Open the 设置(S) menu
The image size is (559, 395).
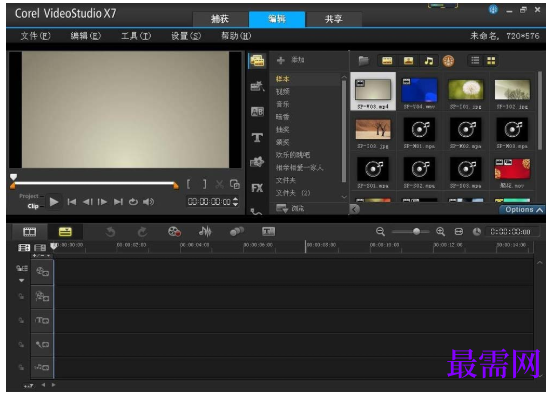[x=186, y=36]
